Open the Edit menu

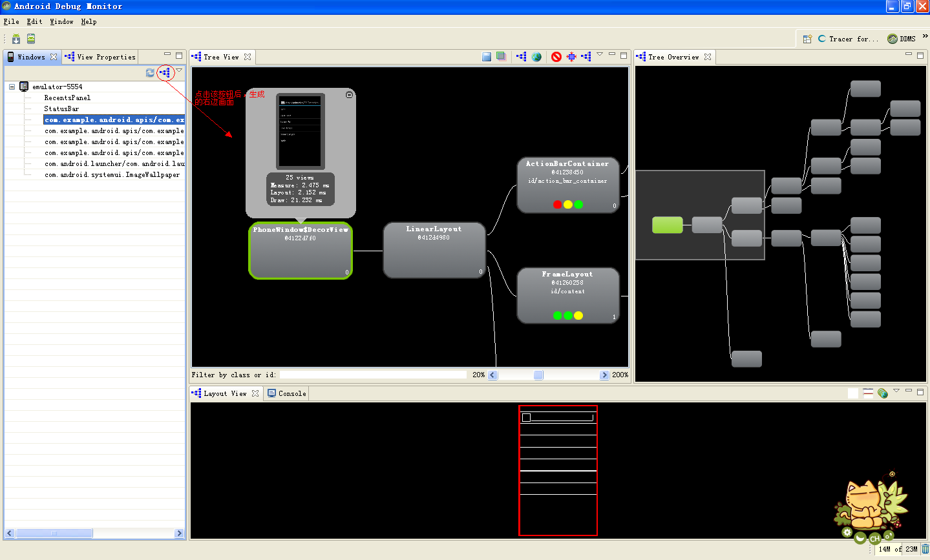point(34,21)
